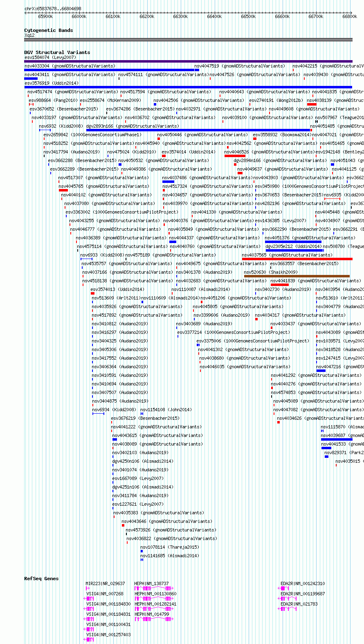Viewport: 364px width, 644px height.
Task: Select variant esv2740191 (Wong2012b)
Action: click(x=276, y=100)
